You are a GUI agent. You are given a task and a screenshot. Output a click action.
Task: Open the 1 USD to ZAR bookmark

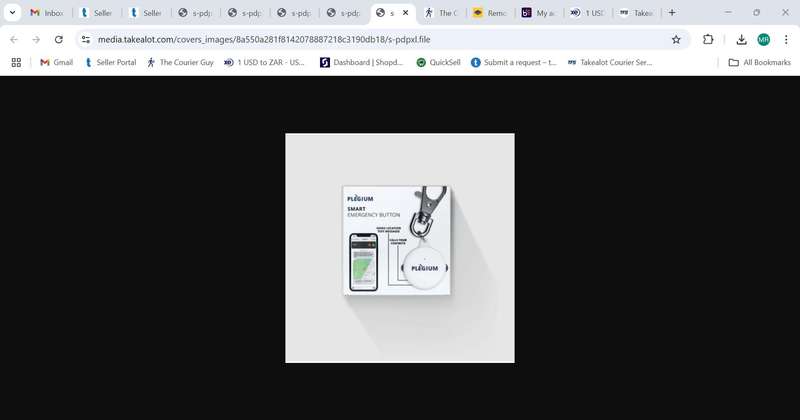pos(264,62)
